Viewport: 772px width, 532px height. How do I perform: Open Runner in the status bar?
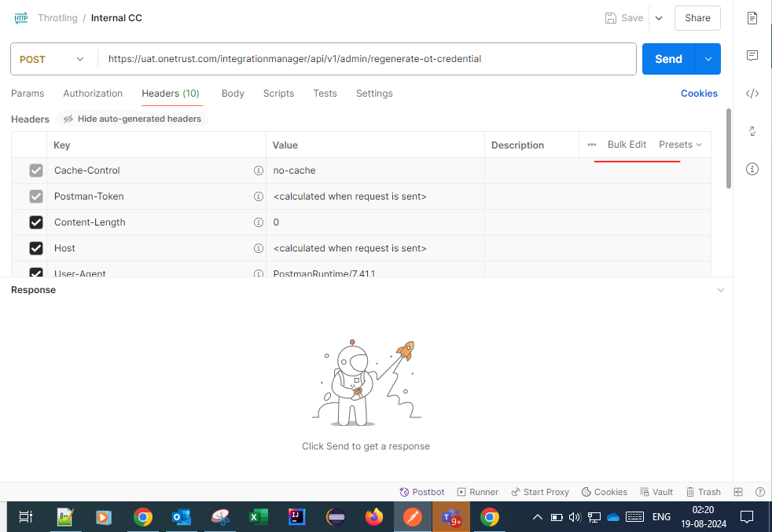(477, 492)
